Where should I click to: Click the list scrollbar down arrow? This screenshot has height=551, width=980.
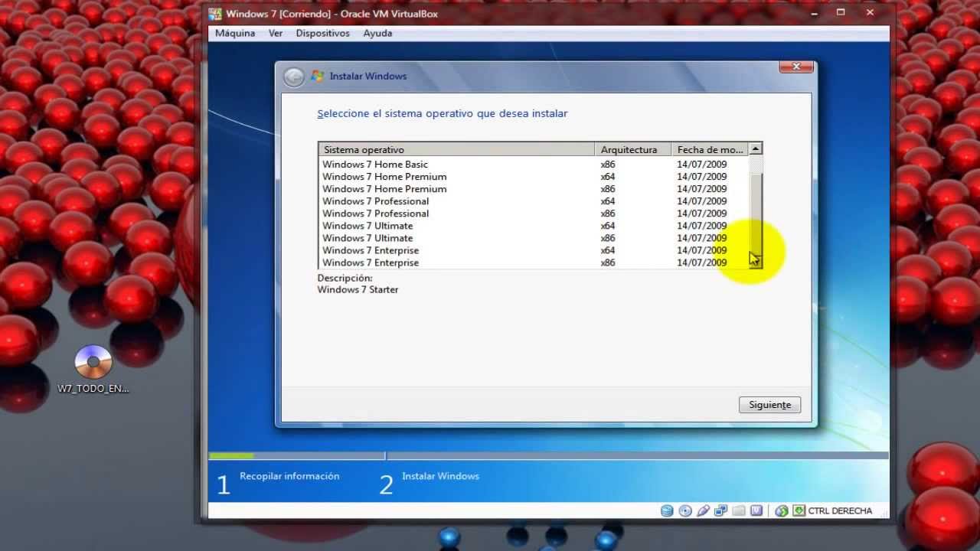(x=756, y=262)
